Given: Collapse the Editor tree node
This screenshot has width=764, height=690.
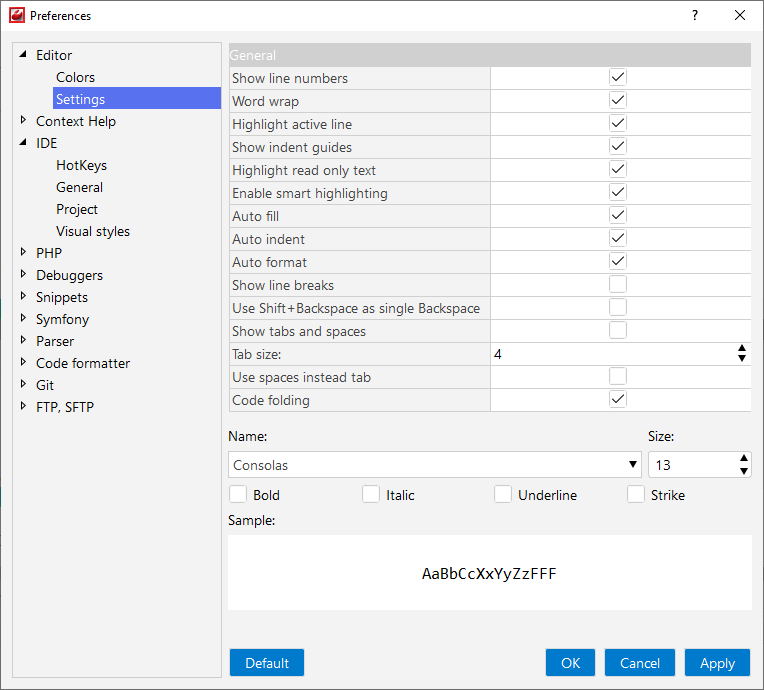Looking at the screenshot, I should 23,55.
